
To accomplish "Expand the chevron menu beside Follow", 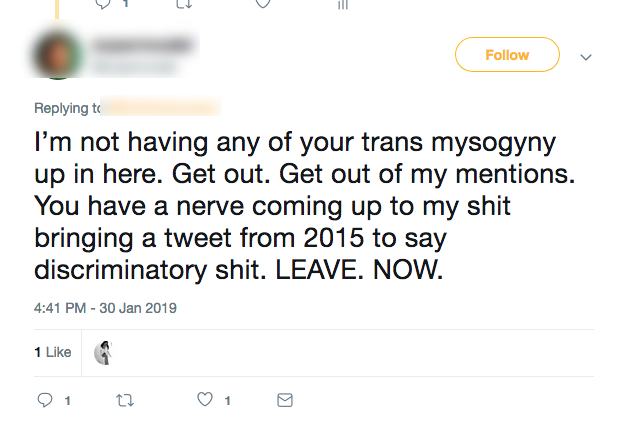I will pos(586,57).
